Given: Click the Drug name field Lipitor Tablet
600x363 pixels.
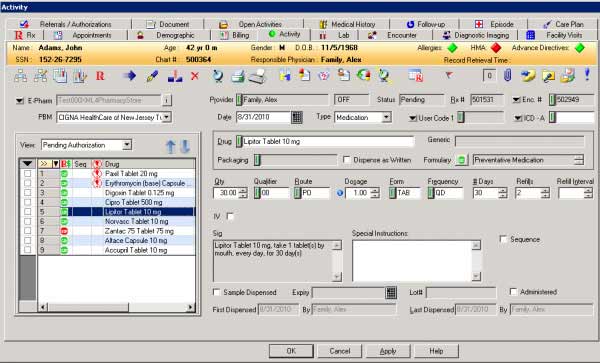Looking at the screenshot, I should pos(328,142).
